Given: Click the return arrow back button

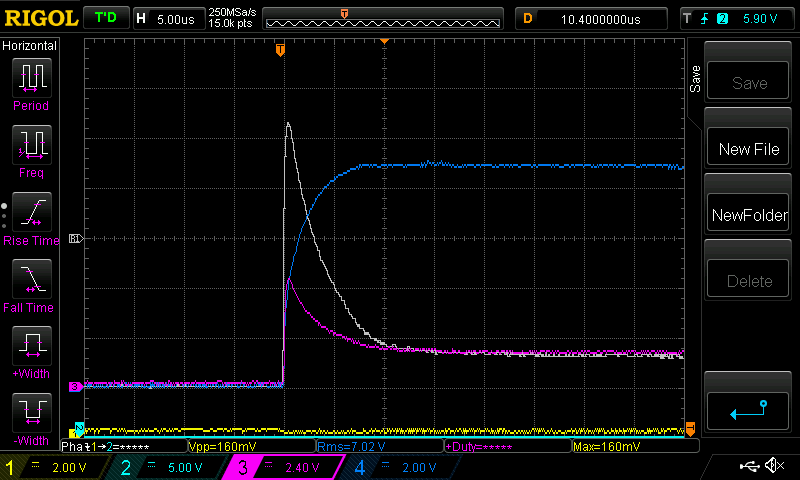Looking at the screenshot, I should pyautogui.click(x=749, y=410).
